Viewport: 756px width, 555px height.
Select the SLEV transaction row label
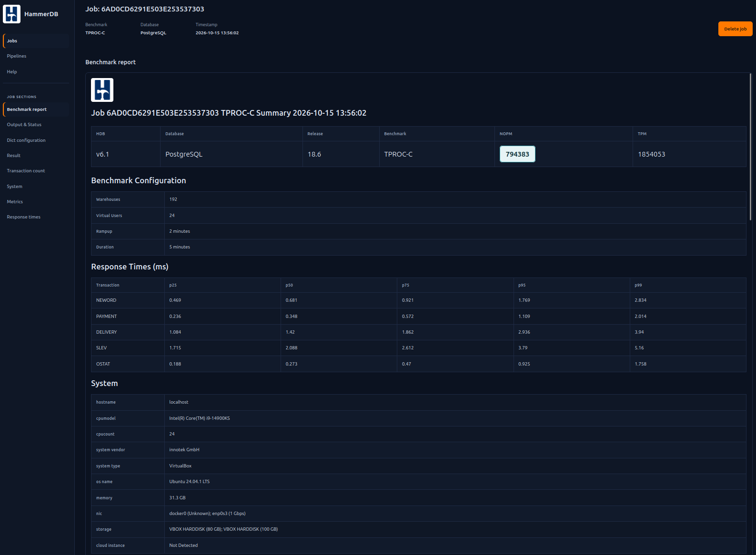coord(101,348)
